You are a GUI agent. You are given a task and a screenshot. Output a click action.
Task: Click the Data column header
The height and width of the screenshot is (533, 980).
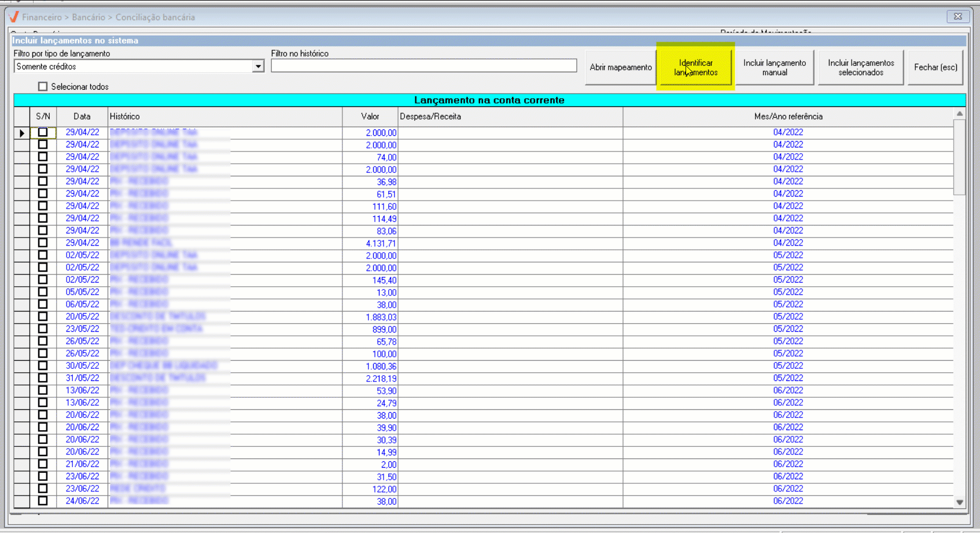[82, 116]
